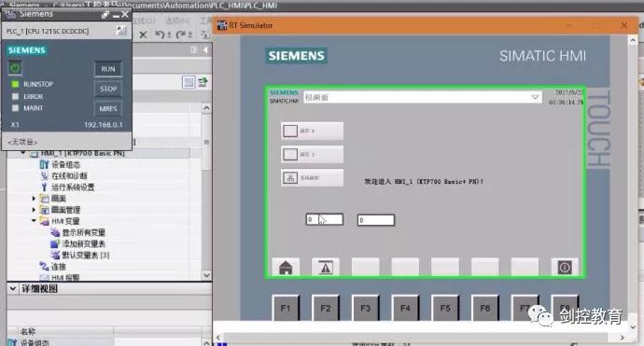644x346 pixels.
Task: Collapse the 详细视图 panel
Action: click(13, 288)
